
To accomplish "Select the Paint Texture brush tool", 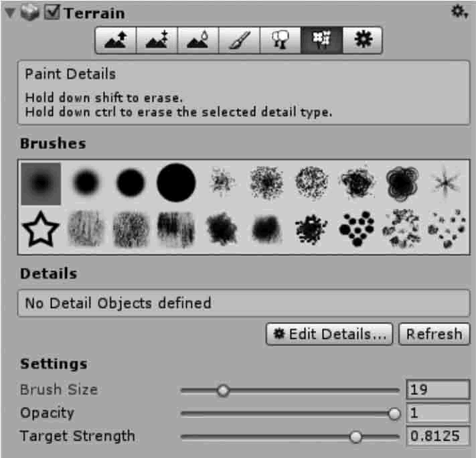I will [239, 40].
